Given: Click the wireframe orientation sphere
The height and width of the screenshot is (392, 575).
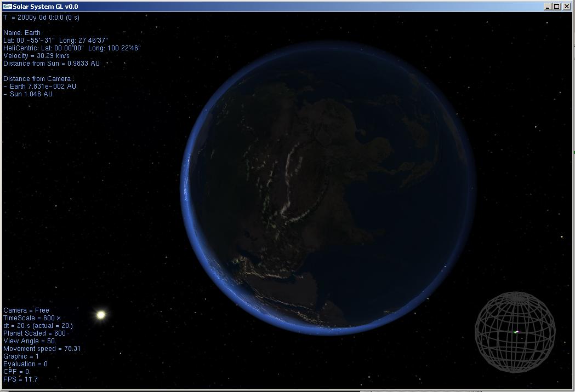Looking at the screenshot, I should click(515, 332).
